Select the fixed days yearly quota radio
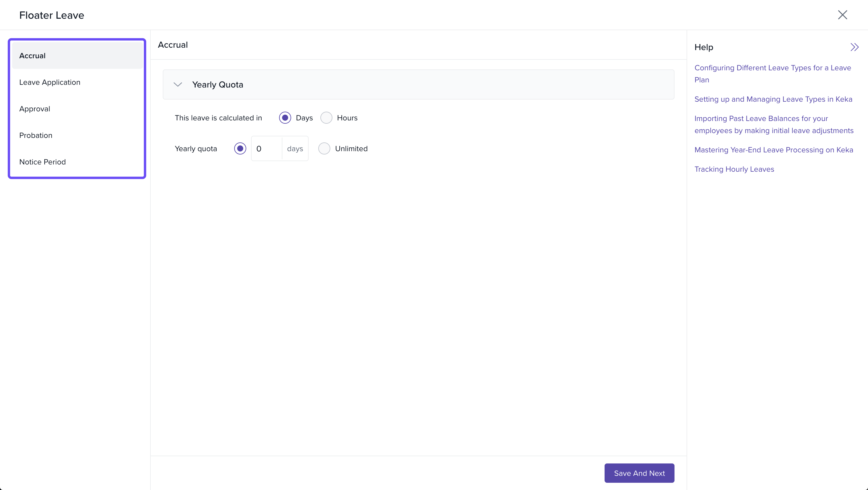Viewport: 868px width, 490px height. [240, 148]
